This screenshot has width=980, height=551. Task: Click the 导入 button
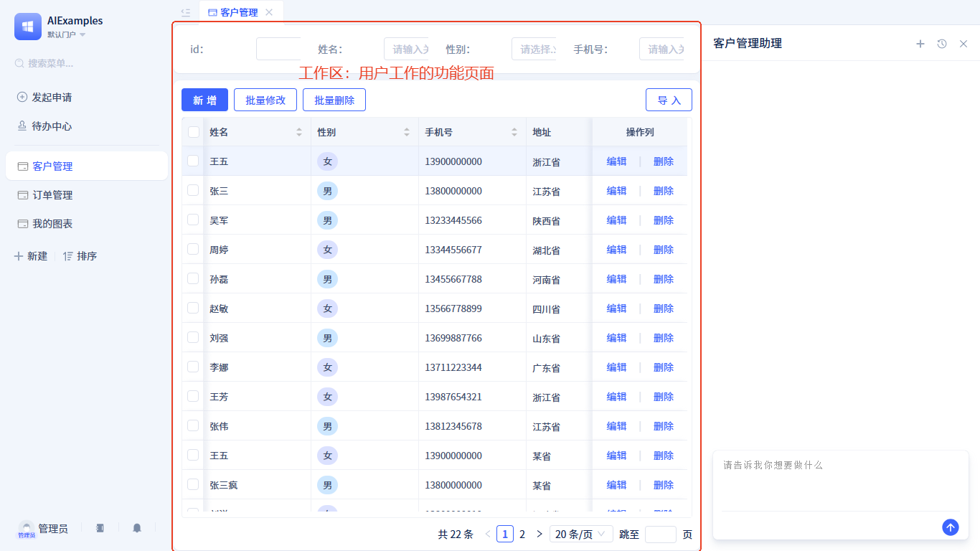click(669, 100)
